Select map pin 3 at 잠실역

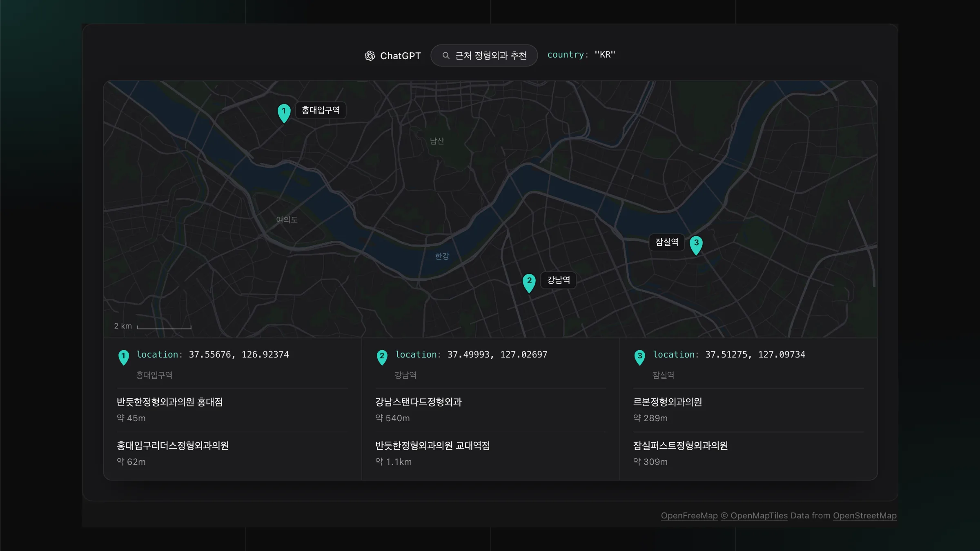click(x=696, y=245)
